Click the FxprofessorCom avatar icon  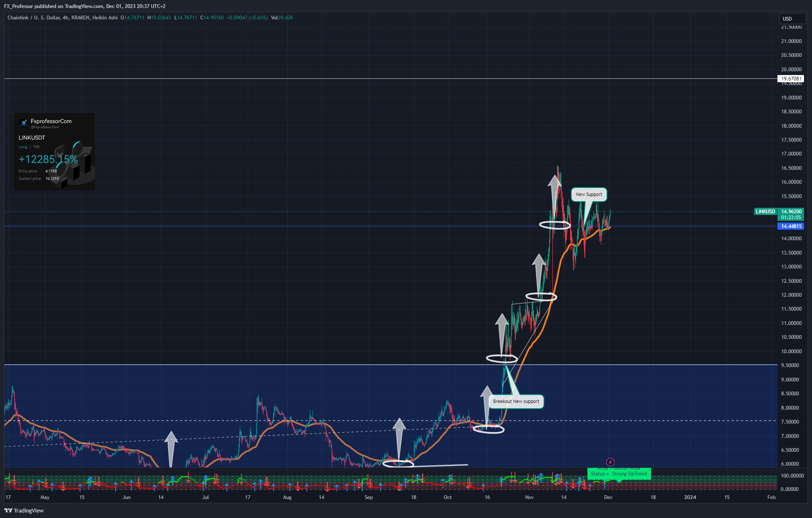tap(23, 123)
